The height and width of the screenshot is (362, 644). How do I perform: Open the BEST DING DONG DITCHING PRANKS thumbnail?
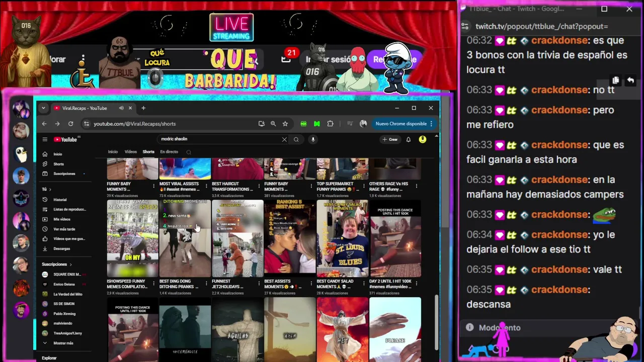tap(185, 238)
